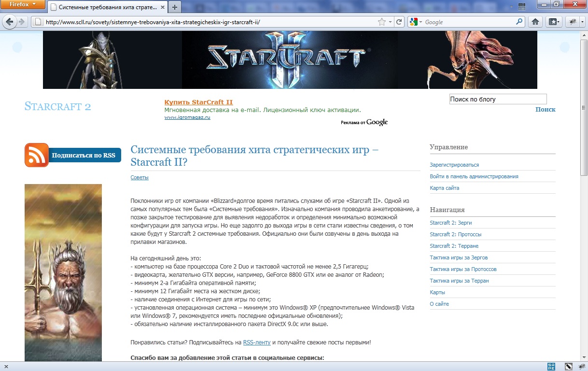Open the www.igromagaz.ru ad URL
The image size is (588, 371).
click(x=187, y=117)
